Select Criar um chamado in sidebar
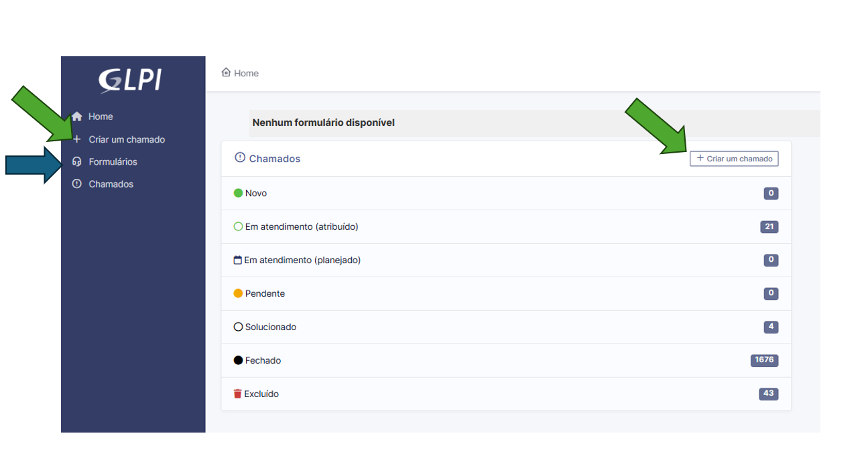 [x=127, y=139]
